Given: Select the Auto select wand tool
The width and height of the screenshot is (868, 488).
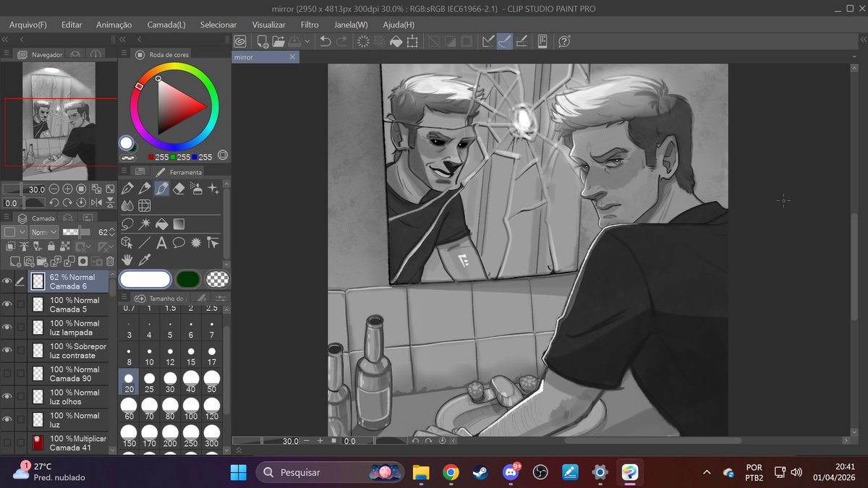Looking at the screenshot, I should click(145, 224).
